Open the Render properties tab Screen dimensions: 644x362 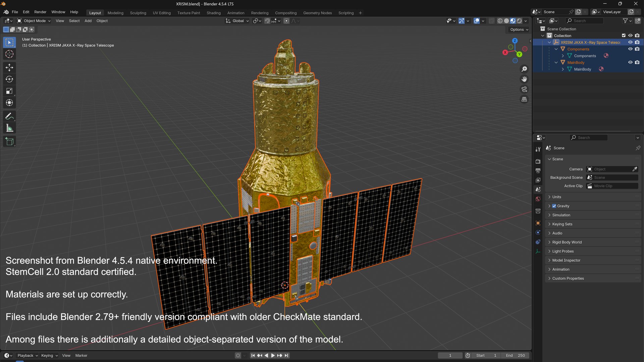pos(538,161)
